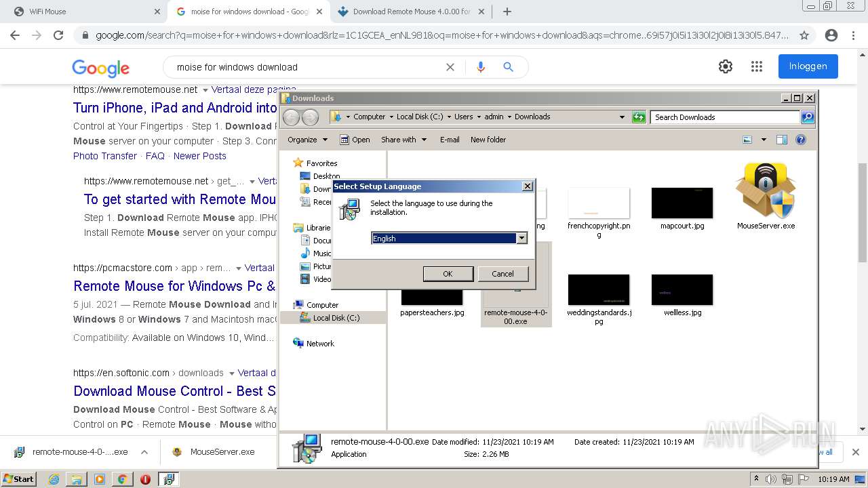This screenshot has width=868, height=488.
Task: Toggle the preview pane icon
Action: [x=782, y=140]
